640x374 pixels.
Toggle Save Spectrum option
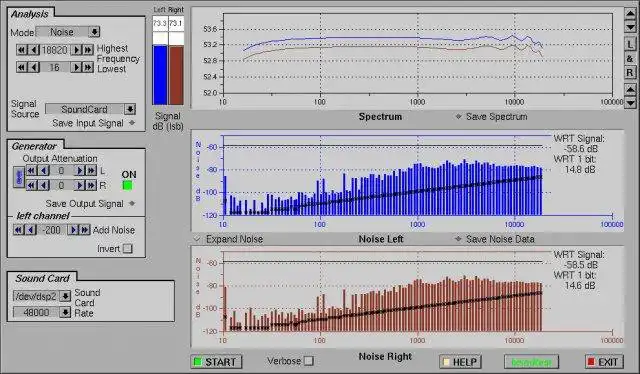pyautogui.click(x=458, y=116)
